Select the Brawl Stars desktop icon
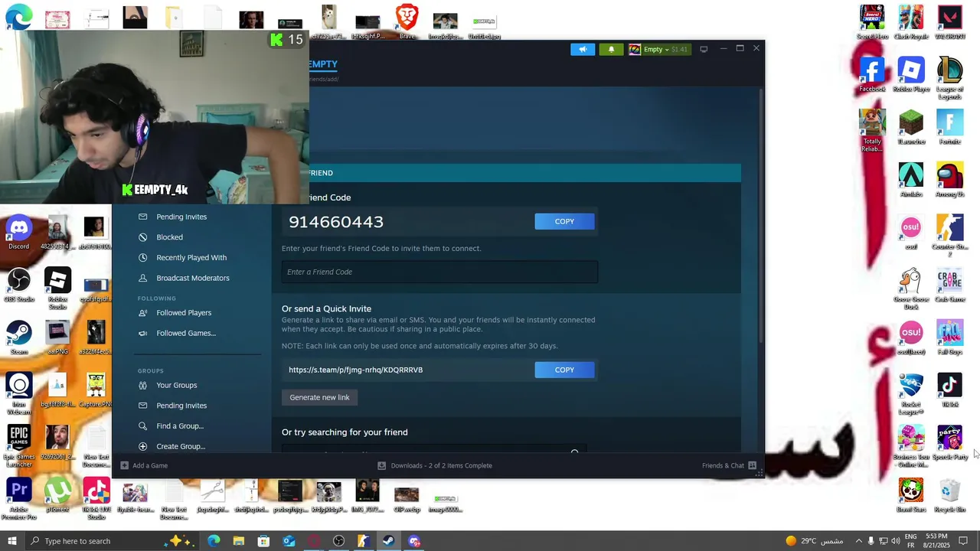The height and width of the screenshot is (551, 980). (911, 495)
